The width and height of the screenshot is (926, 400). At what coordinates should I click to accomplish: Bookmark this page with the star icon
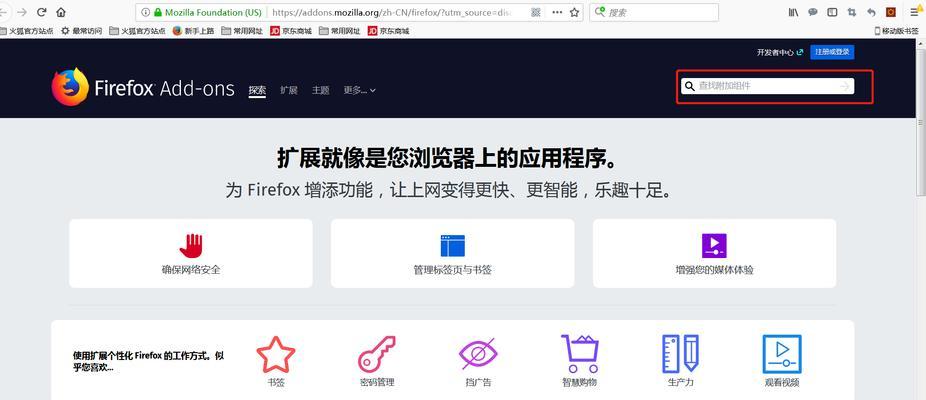574,12
